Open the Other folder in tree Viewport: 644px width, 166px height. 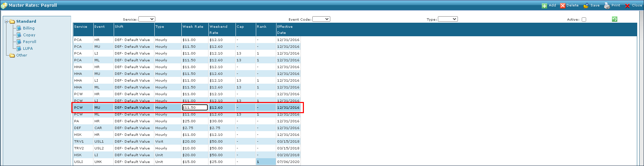pyautogui.click(x=21, y=55)
